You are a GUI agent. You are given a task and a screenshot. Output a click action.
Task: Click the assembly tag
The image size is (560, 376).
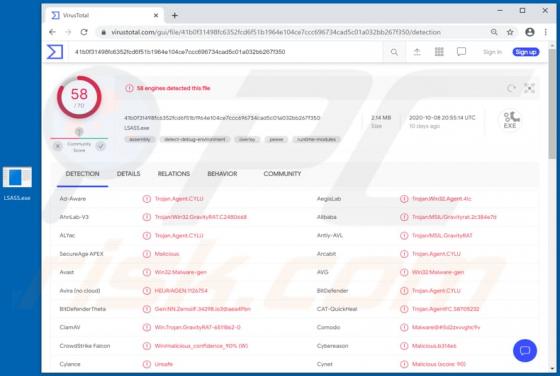tap(140, 139)
